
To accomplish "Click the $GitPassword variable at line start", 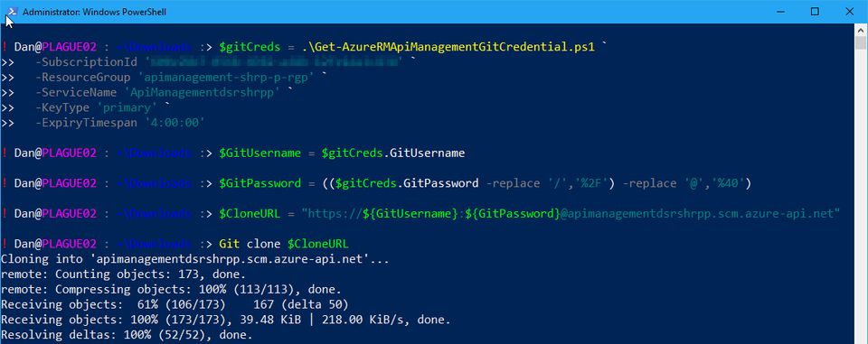I will click(x=260, y=182).
